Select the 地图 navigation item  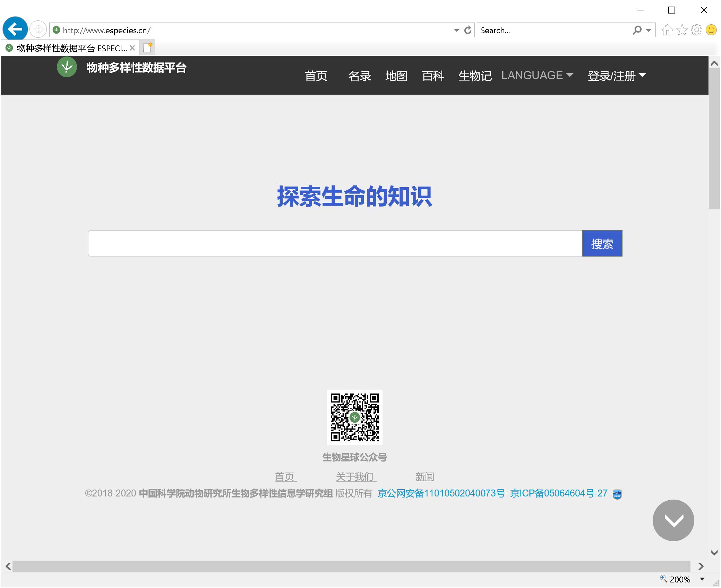(x=396, y=76)
